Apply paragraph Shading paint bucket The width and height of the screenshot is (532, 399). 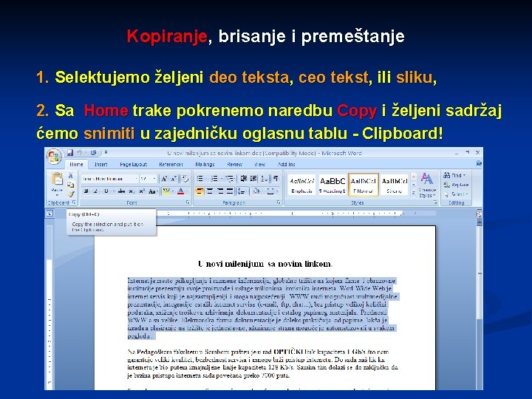[256, 191]
